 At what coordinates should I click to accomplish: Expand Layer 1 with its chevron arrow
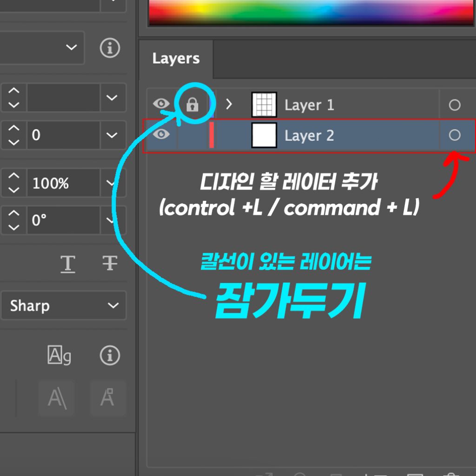(x=229, y=104)
